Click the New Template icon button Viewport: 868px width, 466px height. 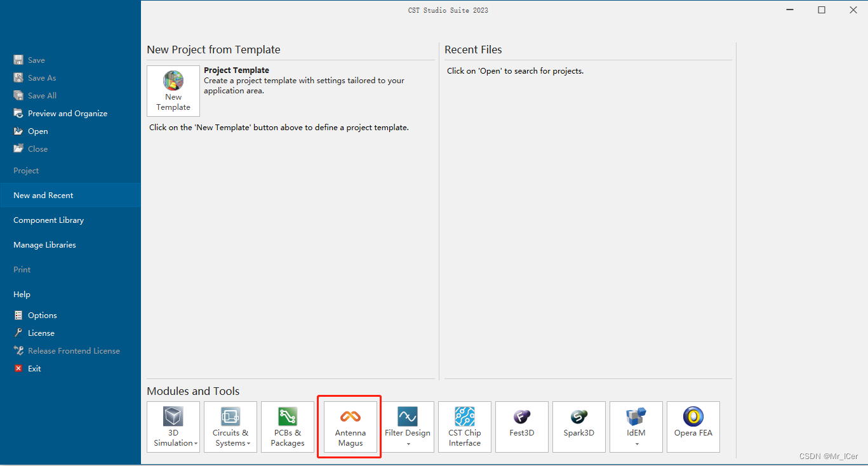coord(173,91)
